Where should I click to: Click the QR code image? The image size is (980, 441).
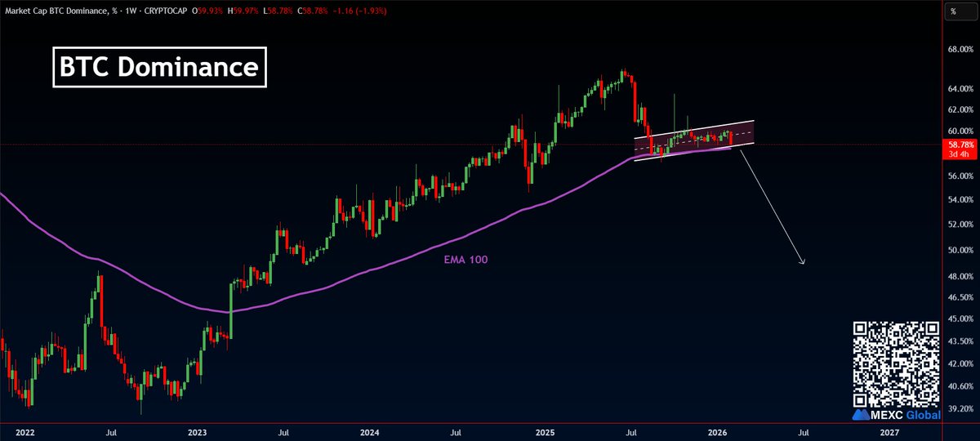pyautogui.click(x=896, y=363)
